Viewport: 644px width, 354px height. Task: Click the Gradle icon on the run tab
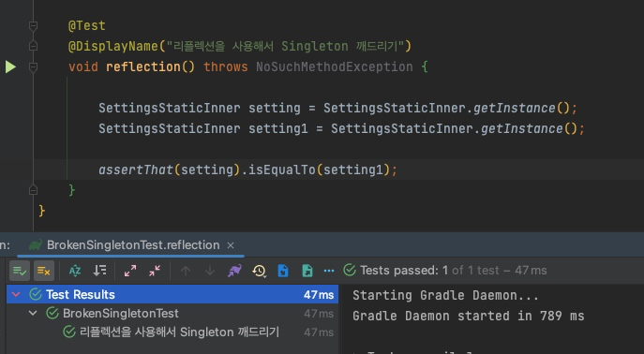(x=36, y=245)
